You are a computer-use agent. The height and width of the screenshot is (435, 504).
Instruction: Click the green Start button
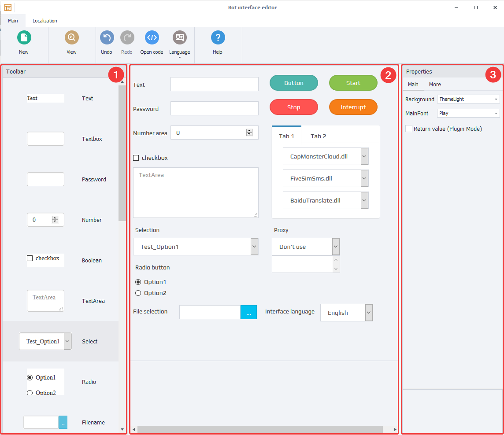tap(353, 82)
